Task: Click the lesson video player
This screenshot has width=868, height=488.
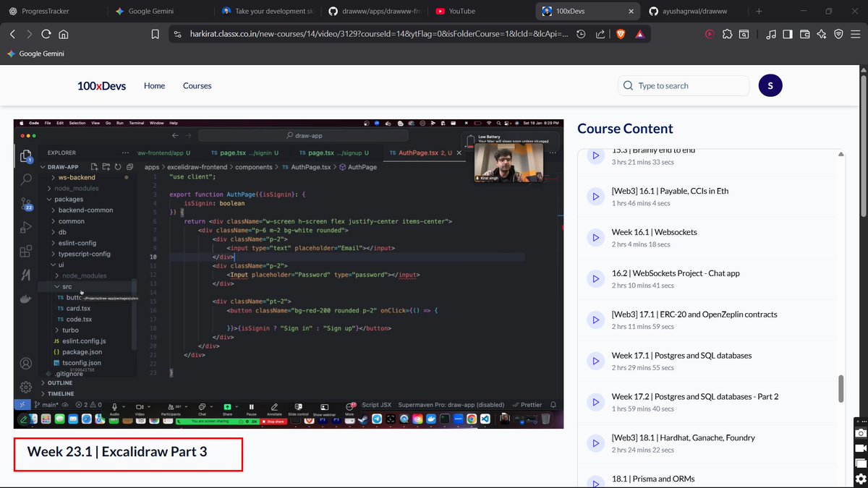Action: 289,274
